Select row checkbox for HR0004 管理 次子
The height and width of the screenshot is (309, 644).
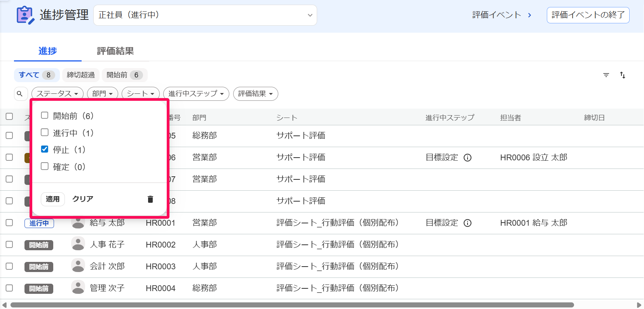tap(9, 288)
